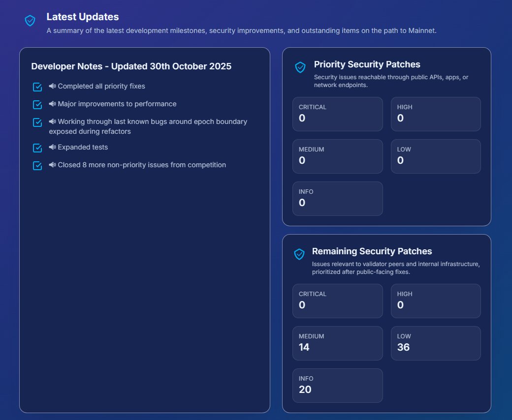Toggle the checkbox next to Expanded tests
This screenshot has height=420, width=512.
click(x=37, y=147)
